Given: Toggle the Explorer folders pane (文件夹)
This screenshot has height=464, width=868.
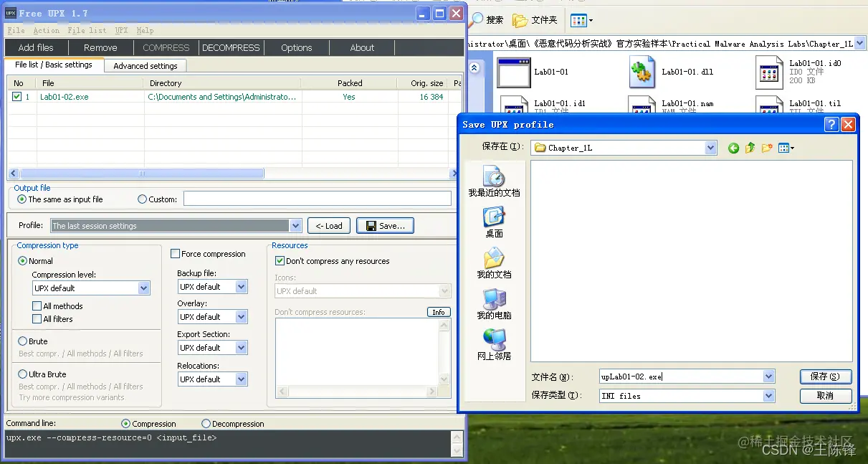Looking at the screenshot, I should (535, 19).
